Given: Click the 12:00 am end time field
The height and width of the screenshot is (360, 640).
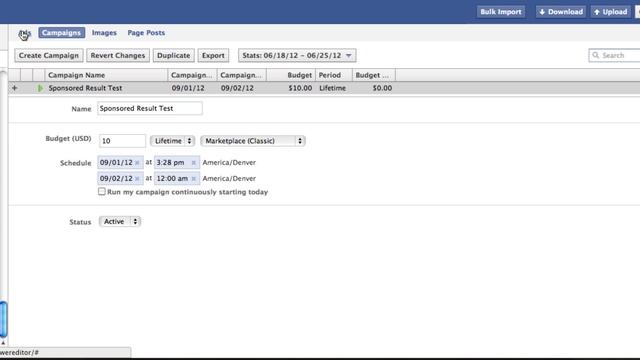Looking at the screenshot, I should coord(177,178).
